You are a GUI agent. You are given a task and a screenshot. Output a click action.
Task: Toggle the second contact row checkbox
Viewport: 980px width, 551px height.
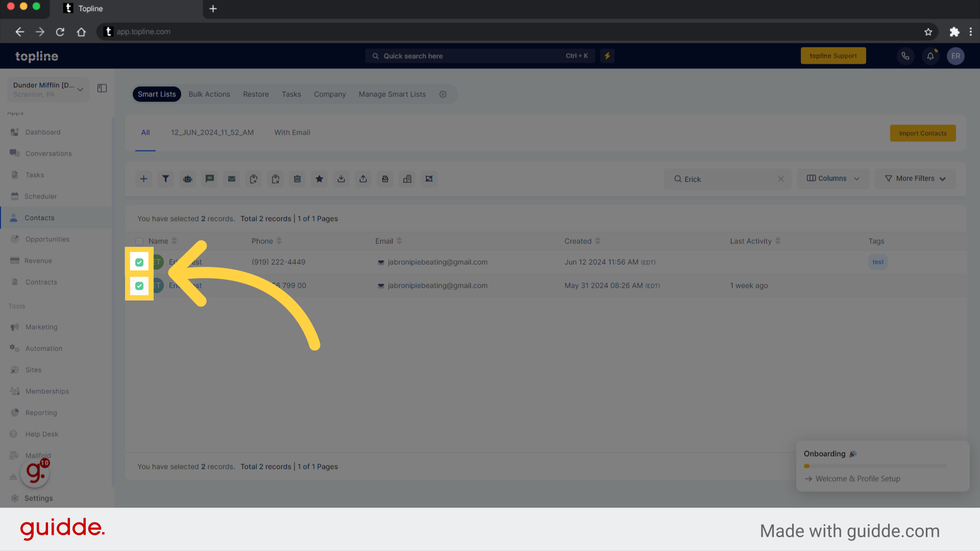[139, 285]
